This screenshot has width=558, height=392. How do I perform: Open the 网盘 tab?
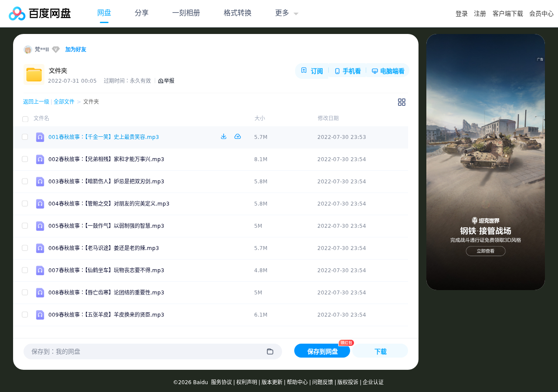click(104, 13)
